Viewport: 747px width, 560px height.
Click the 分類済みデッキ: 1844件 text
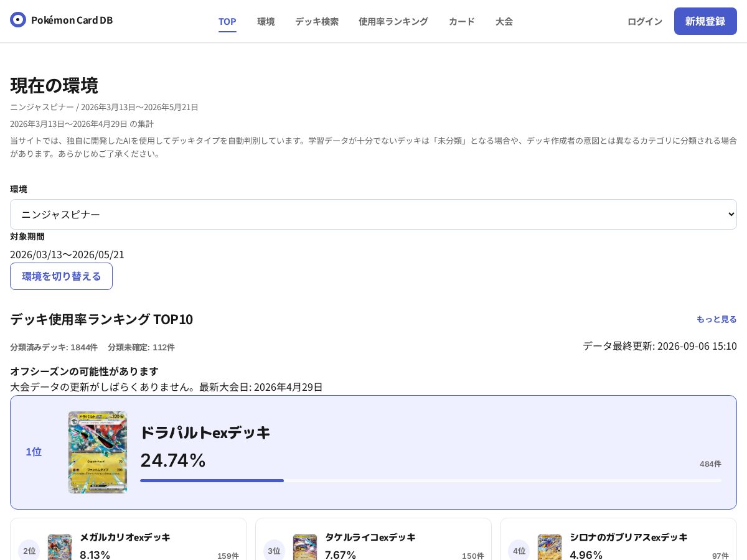point(54,347)
